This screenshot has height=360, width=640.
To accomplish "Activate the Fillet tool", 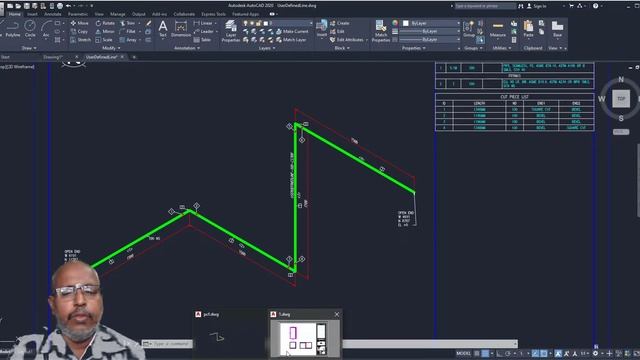I will (x=128, y=31).
